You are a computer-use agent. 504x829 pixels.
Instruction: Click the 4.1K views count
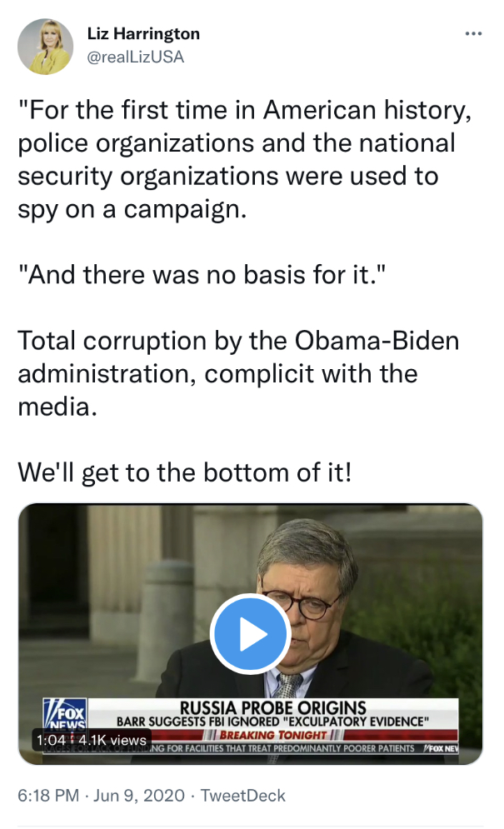pos(113,739)
